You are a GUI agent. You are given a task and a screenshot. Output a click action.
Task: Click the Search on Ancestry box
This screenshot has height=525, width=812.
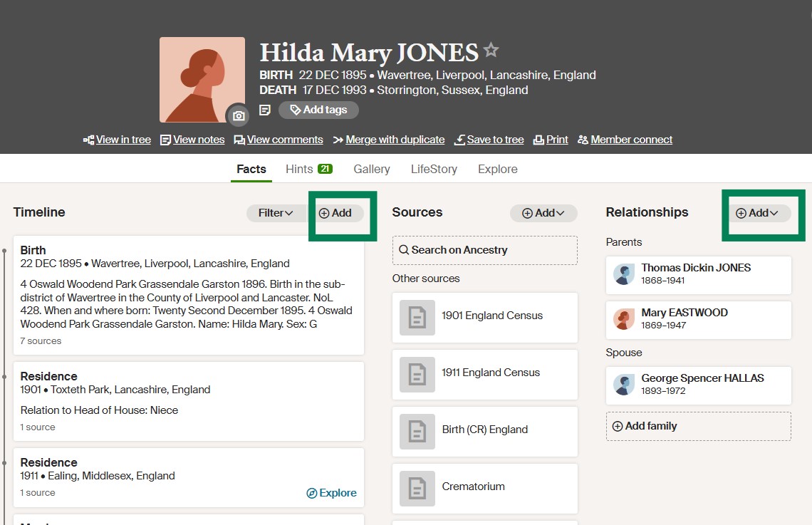click(484, 250)
